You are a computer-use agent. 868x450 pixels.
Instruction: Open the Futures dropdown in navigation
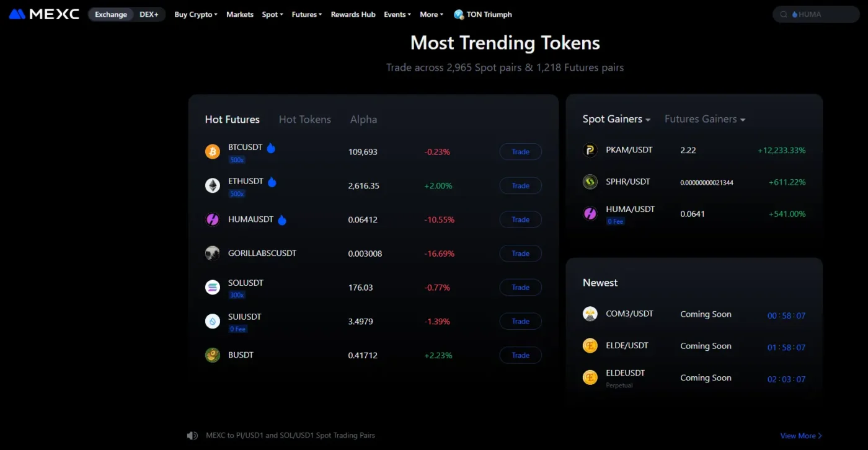(x=307, y=14)
